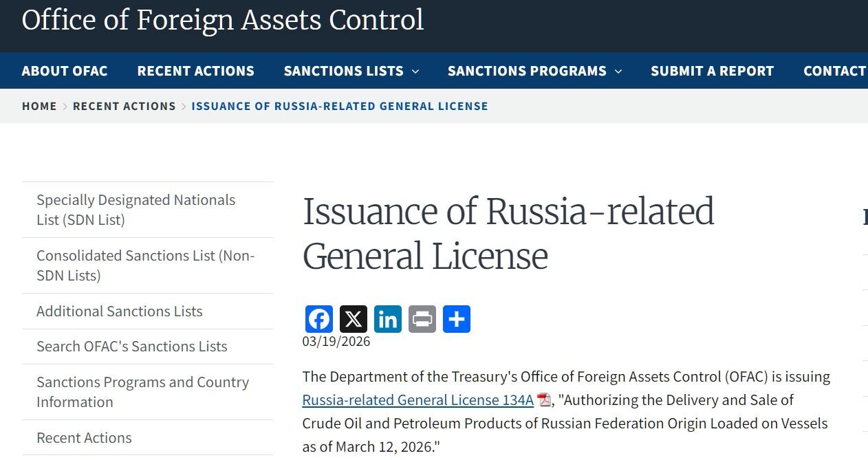Open Recent Actions from the navigation bar

pos(195,71)
